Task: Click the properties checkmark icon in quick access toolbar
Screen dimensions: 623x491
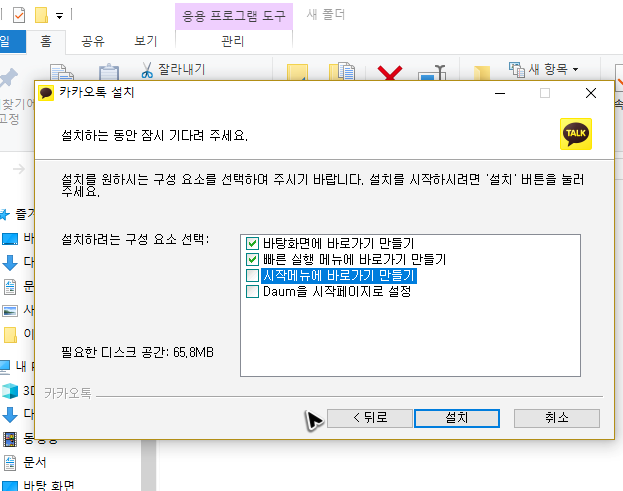Action: tap(19, 16)
